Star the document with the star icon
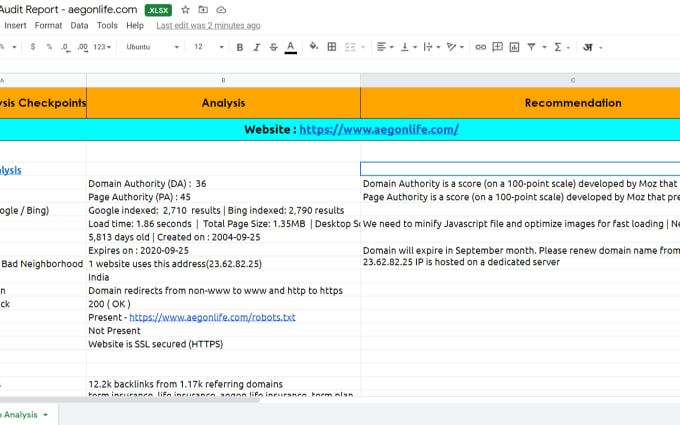The width and height of the screenshot is (680, 425). pos(185,10)
